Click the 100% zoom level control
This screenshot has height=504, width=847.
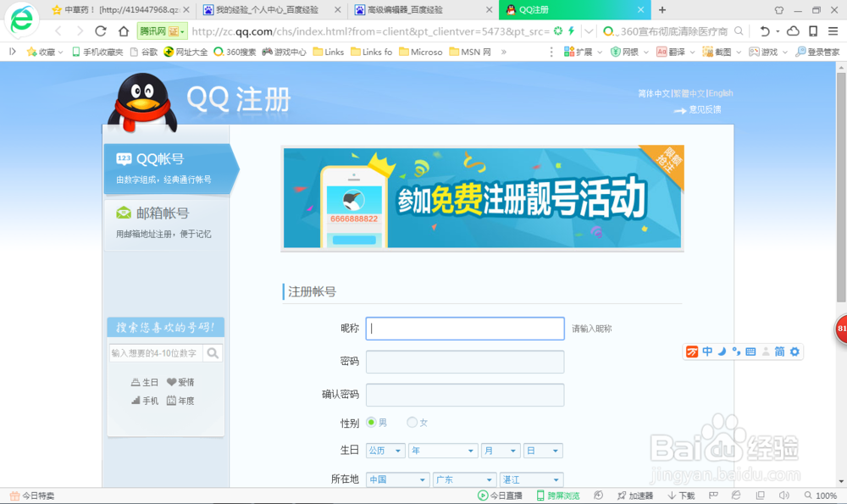[x=821, y=496]
